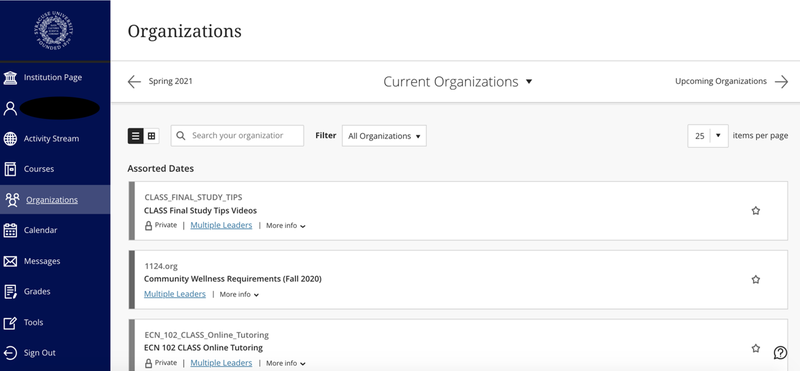Image resolution: width=800 pixels, height=371 pixels.
Task: Go back using left arrow by Spring 2021
Action: [134, 82]
